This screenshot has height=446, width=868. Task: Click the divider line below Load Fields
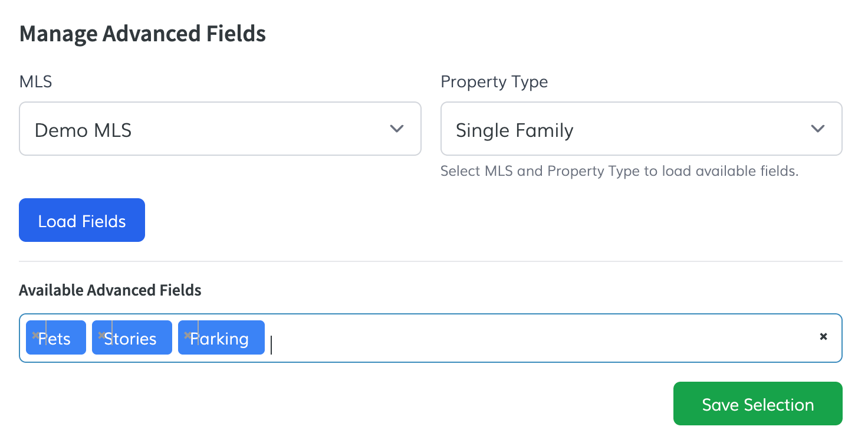pyautogui.click(x=430, y=261)
